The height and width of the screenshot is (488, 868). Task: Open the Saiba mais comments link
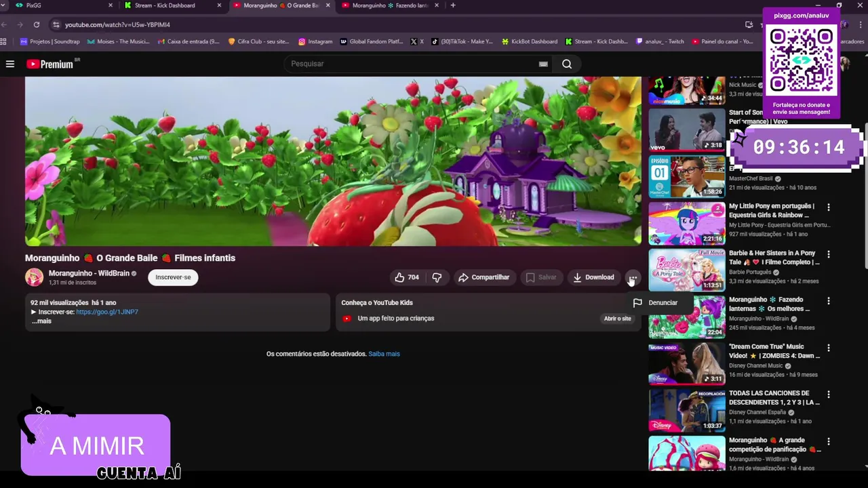point(384,354)
